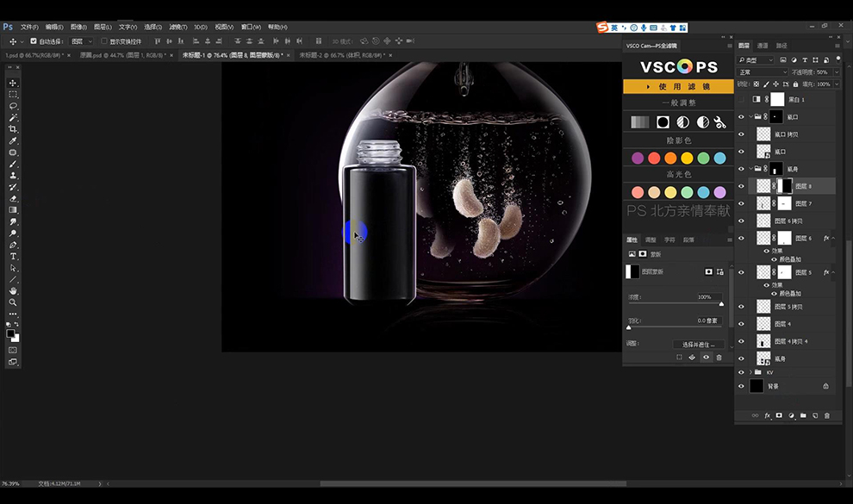This screenshot has width=853, height=504.
Task: Show the hidden 黑白 1 adjustment layer
Action: click(741, 99)
